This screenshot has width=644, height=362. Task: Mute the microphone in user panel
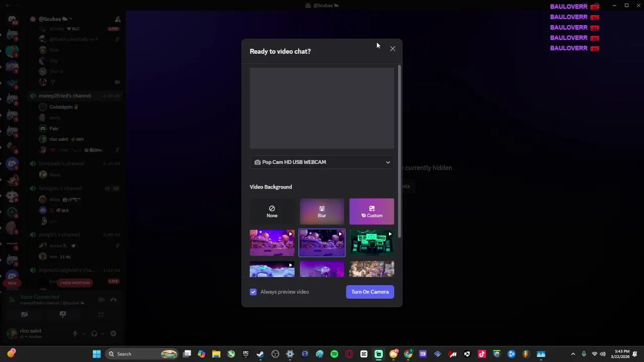(75, 333)
